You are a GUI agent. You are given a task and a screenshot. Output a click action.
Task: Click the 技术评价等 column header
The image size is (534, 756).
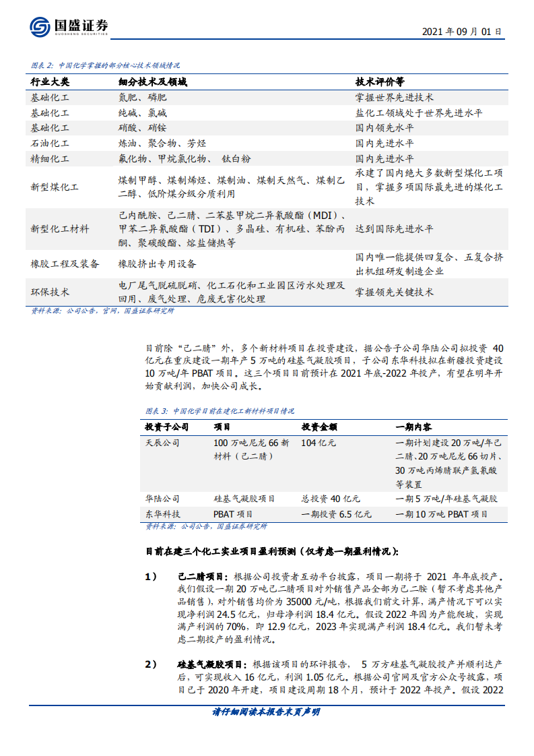point(380,82)
